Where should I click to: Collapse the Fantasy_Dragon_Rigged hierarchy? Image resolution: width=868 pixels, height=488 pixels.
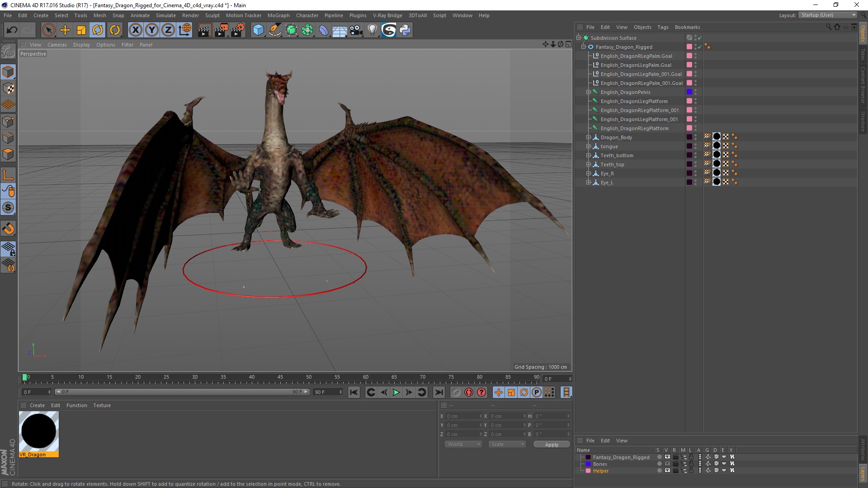pos(583,47)
